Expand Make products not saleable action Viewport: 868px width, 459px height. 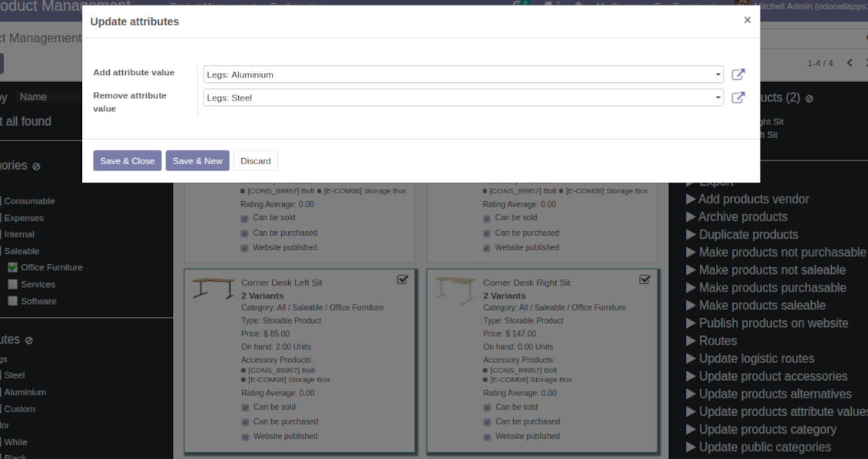(x=766, y=270)
